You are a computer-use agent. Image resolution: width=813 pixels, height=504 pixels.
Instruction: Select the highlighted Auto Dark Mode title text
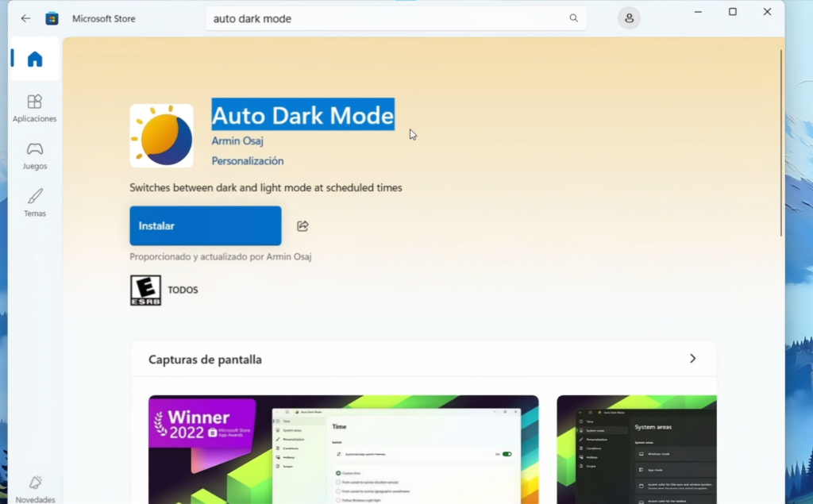(302, 115)
